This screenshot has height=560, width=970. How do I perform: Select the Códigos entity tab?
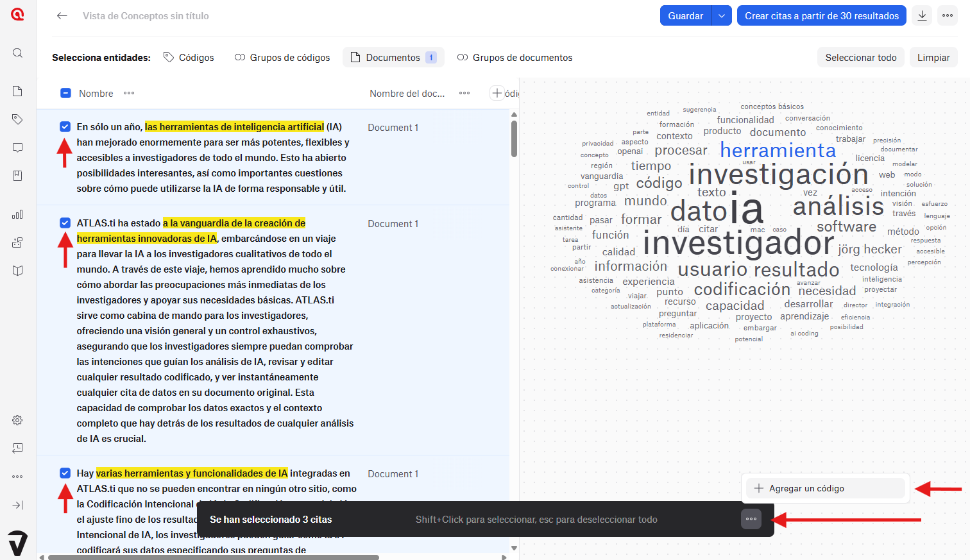click(x=189, y=57)
